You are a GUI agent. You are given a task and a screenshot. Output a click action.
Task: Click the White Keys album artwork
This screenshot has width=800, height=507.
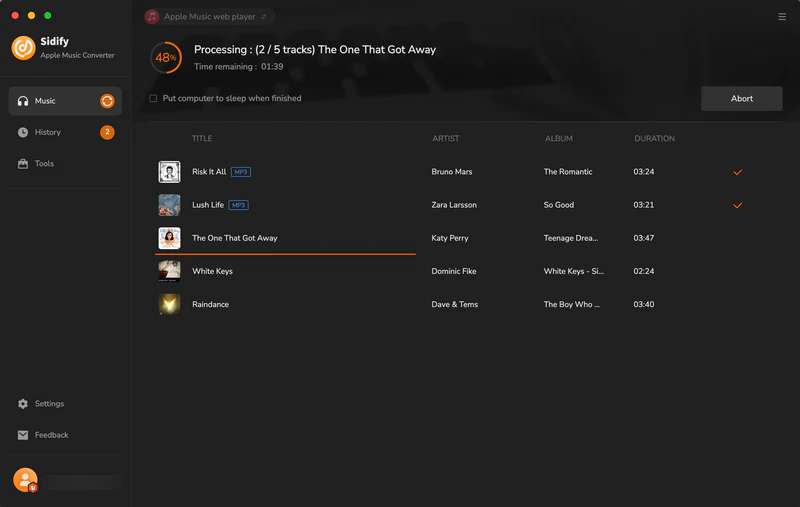point(169,271)
